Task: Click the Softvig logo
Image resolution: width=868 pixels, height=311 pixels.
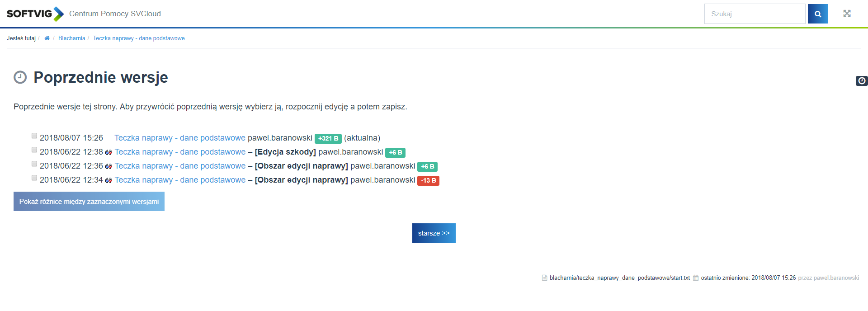Action: point(35,14)
